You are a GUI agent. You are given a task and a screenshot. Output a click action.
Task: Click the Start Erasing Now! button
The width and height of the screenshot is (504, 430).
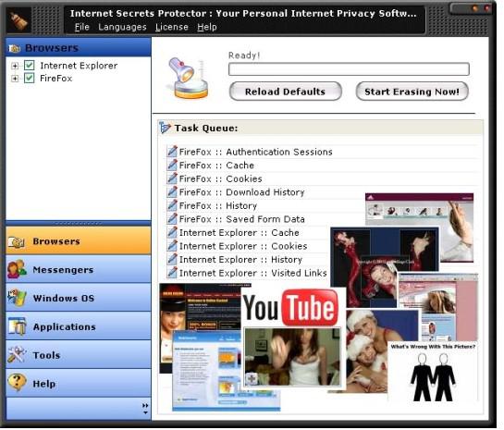(x=412, y=92)
